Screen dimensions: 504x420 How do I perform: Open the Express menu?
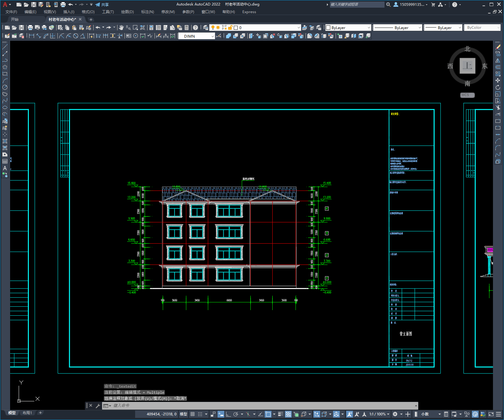(x=249, y=12)
